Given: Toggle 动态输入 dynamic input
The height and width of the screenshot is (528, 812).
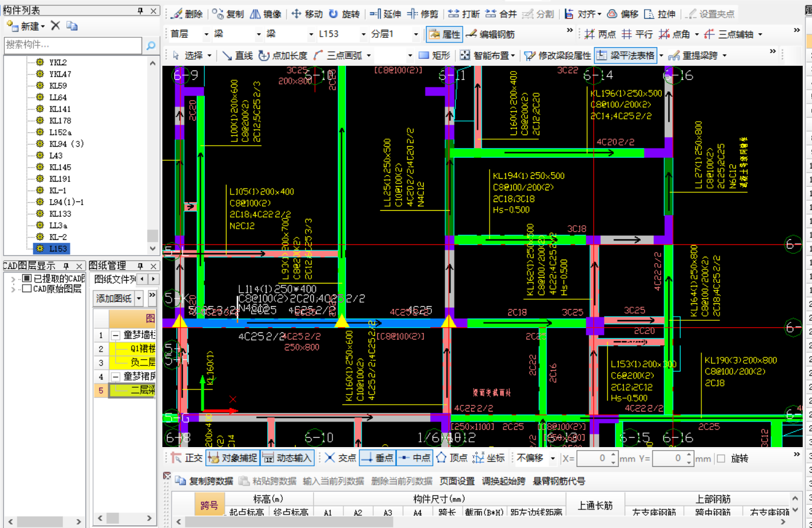Looking at the screenshot, I should [288, 458].
